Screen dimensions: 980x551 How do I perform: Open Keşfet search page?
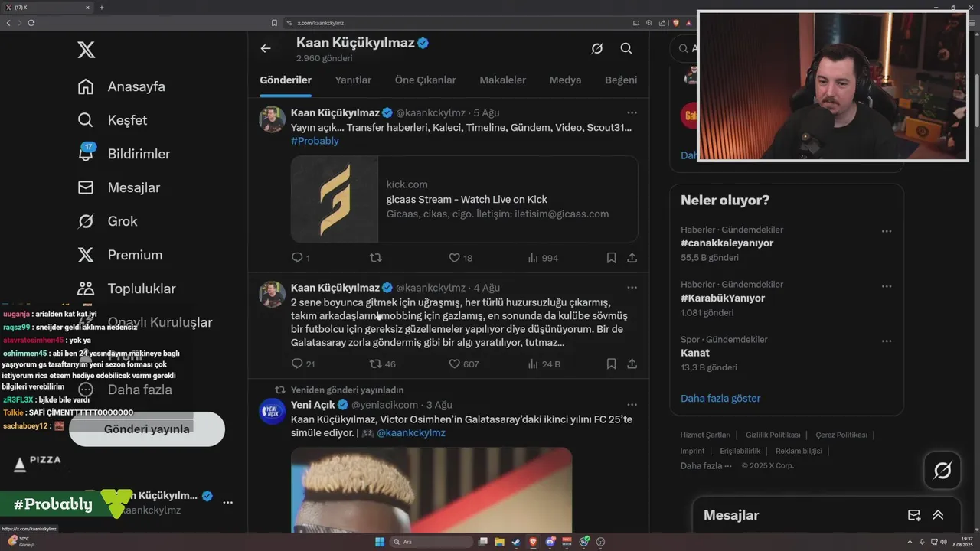tap(112, 120)
